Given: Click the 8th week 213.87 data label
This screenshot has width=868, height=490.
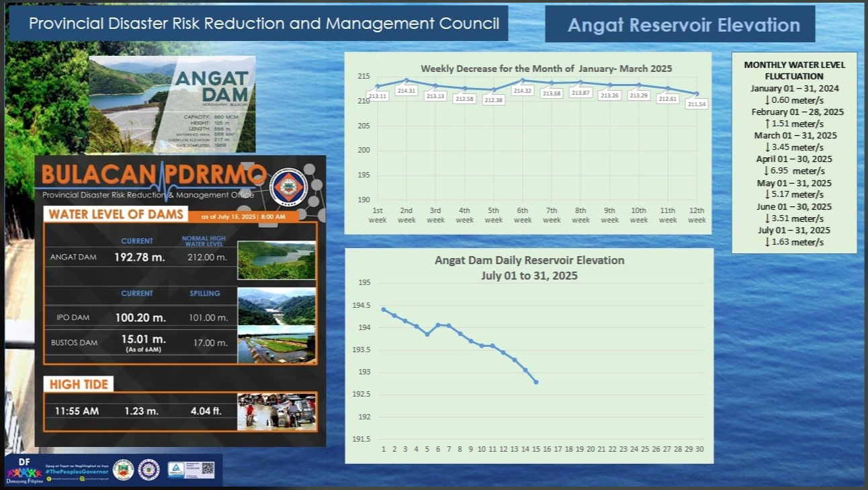Looking at the screenshot, I should [580, 93].
